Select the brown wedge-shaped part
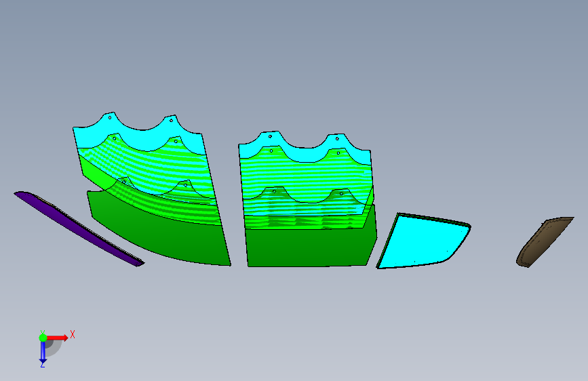This screenshot has width=588, height=381. coord(544,241)
